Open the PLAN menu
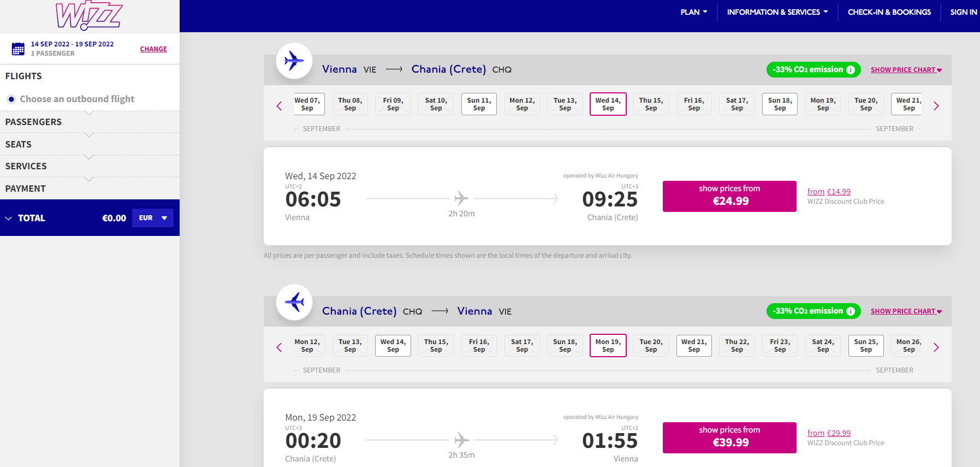The height and width of the screenshot is (467, 980). tap(693, 12)
